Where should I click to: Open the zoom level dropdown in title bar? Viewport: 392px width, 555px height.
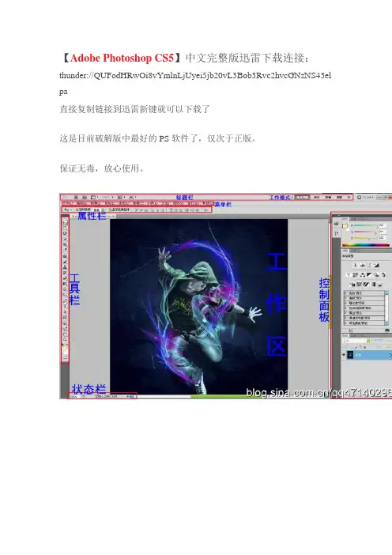(107, 198)
